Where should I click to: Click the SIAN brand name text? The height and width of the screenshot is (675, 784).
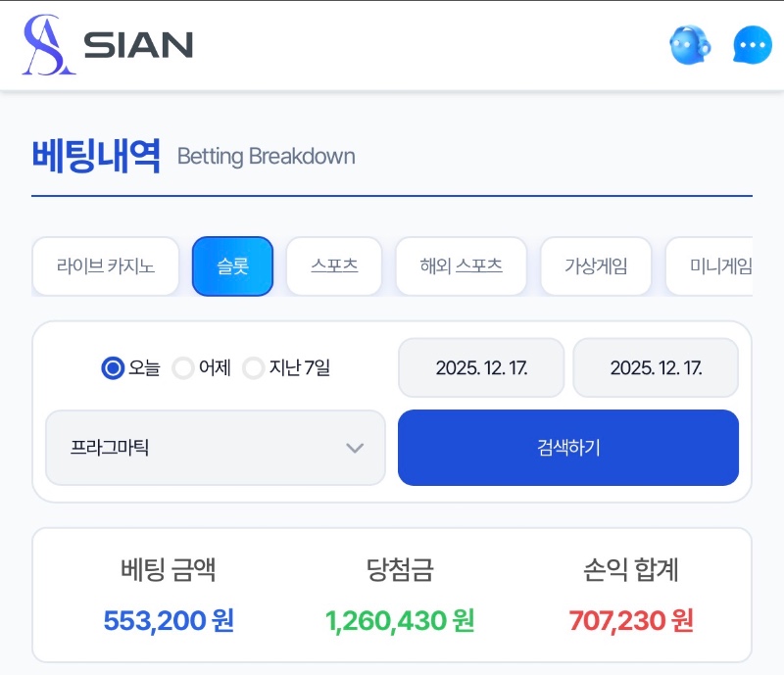(x=138, y=45)
